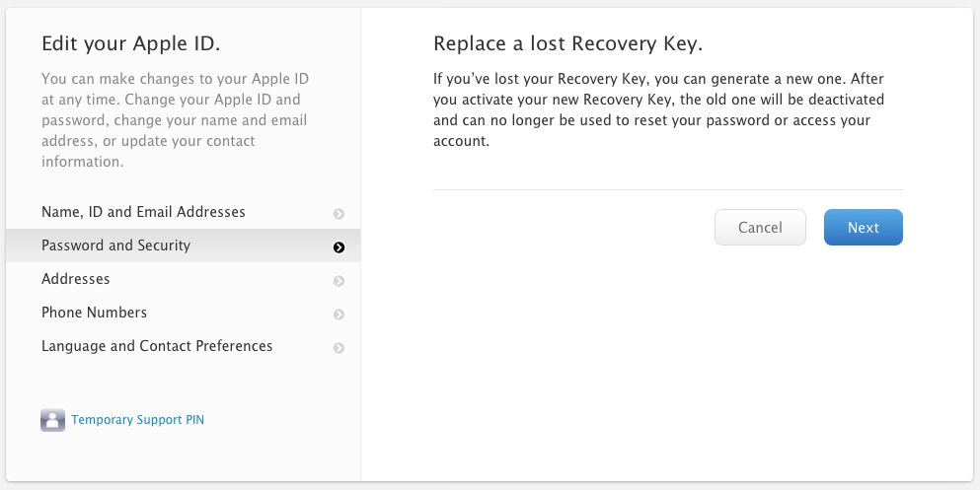Click the Edit your Apple ID heading
Image resolution: width=980 pixels, height=490 pixels.
pyautogui.click(x=130, y=43)
